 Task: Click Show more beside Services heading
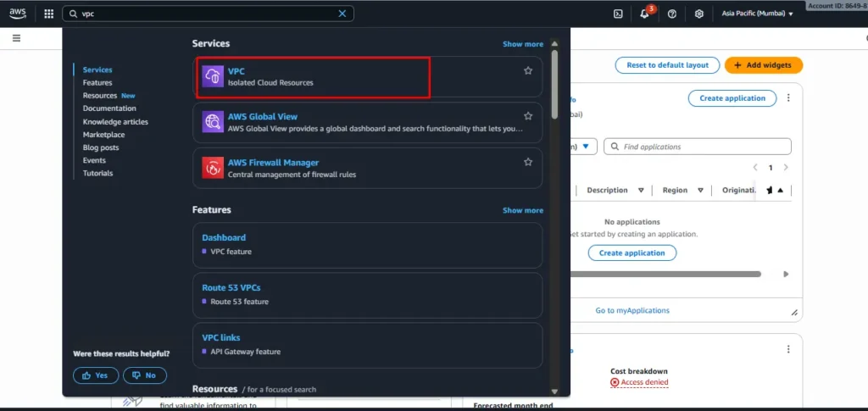point(522,44)
